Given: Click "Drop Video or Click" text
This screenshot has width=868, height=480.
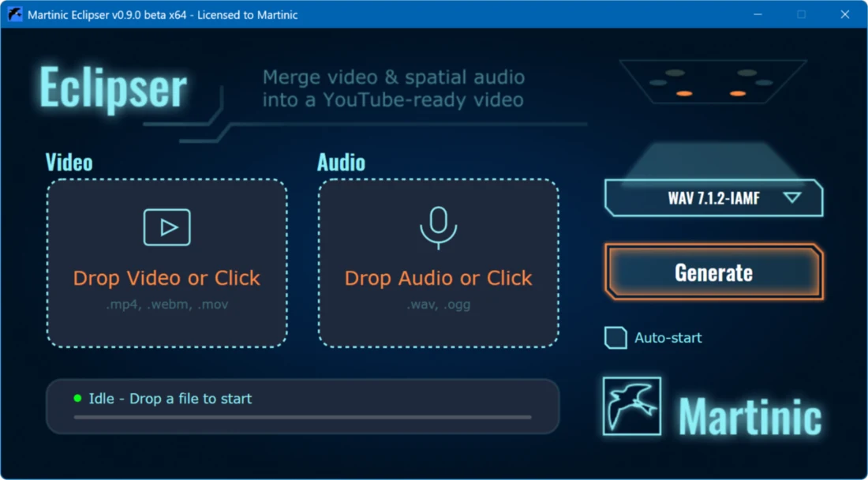Looking at the screenshot, I should (166, 278).
